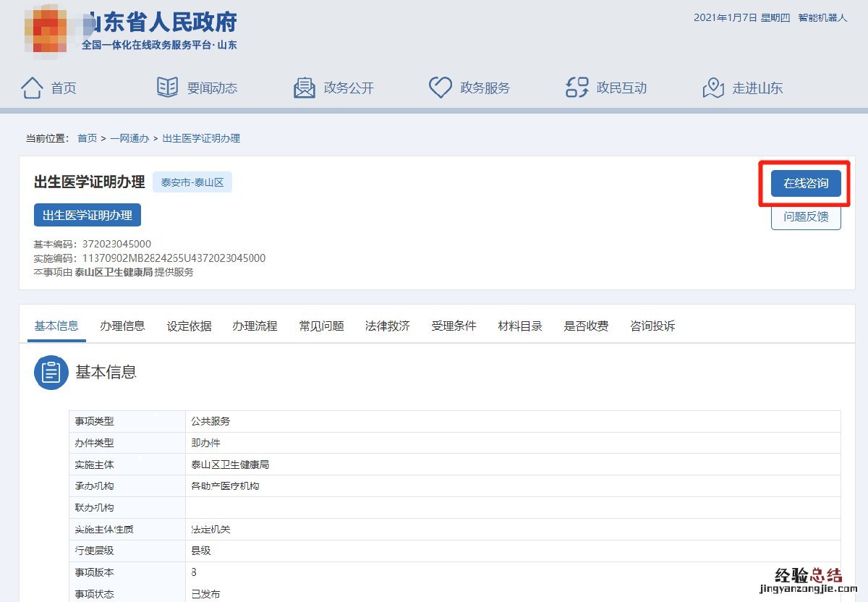Select the 材料目录 tab
Viewport: 868px width, 602px height.
pyautogui.click(x=520, y=326)
